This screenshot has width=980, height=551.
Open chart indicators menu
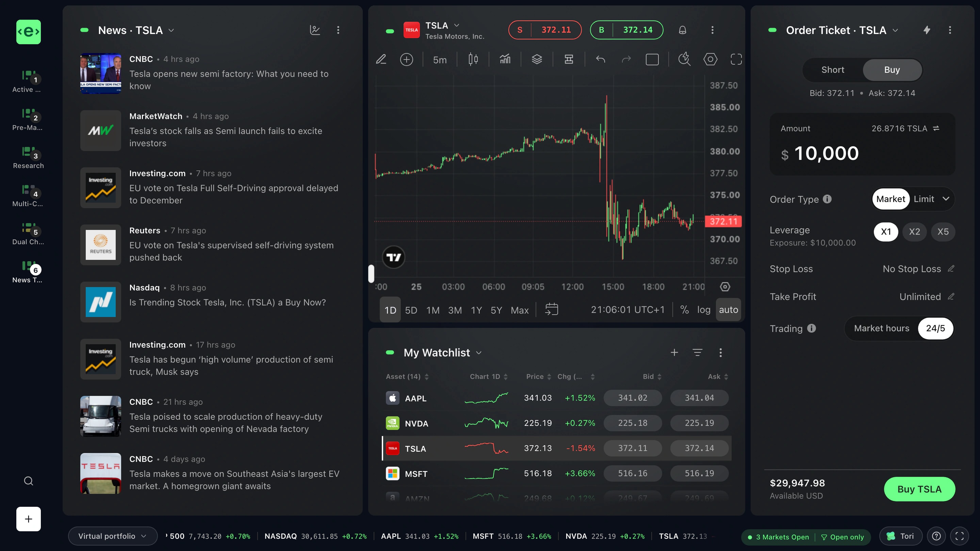point(505,59)
